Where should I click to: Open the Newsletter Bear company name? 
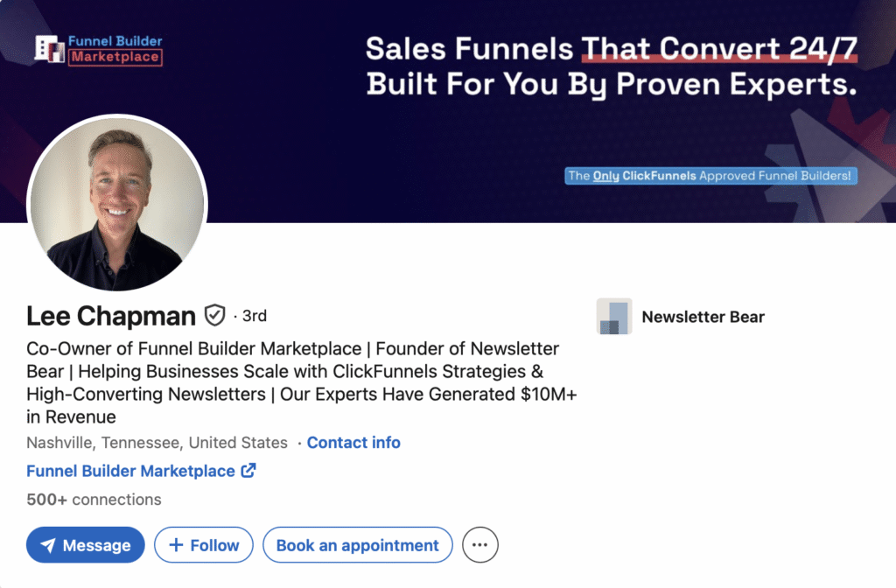(x=703, y=317)
